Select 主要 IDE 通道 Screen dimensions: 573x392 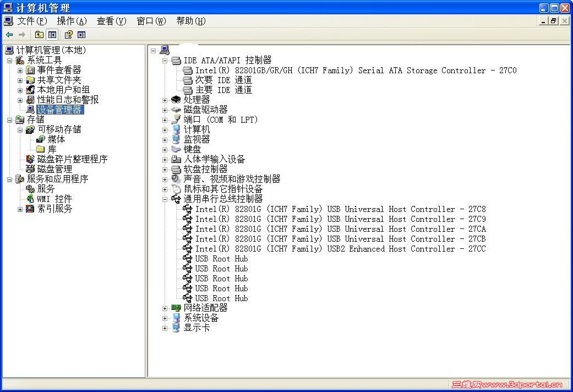(x=223, y=90)
